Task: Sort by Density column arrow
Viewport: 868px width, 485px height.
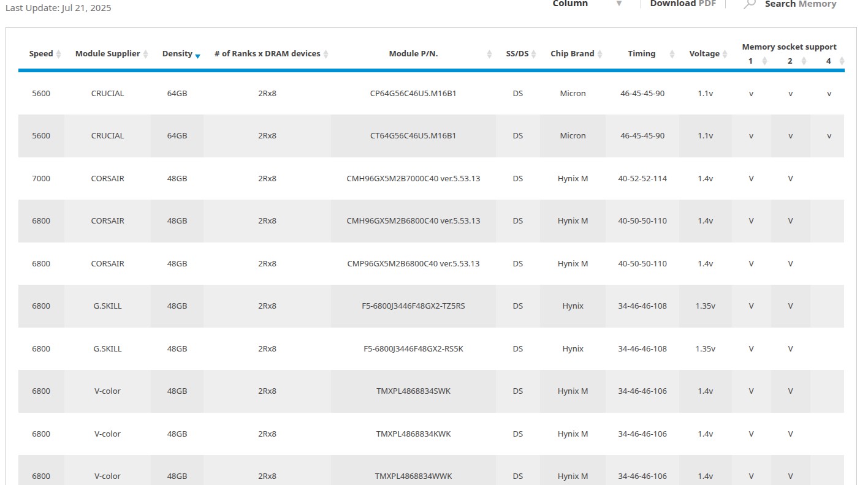Action: (197, 56)
